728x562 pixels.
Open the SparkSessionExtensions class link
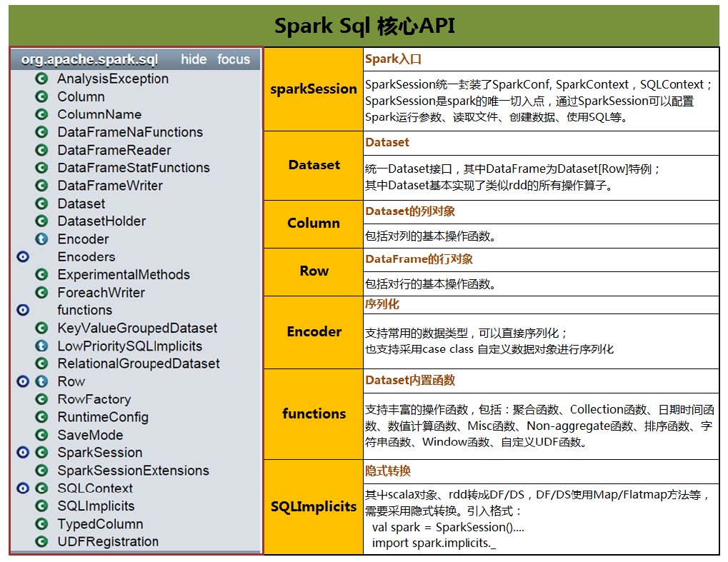[134, 471]
